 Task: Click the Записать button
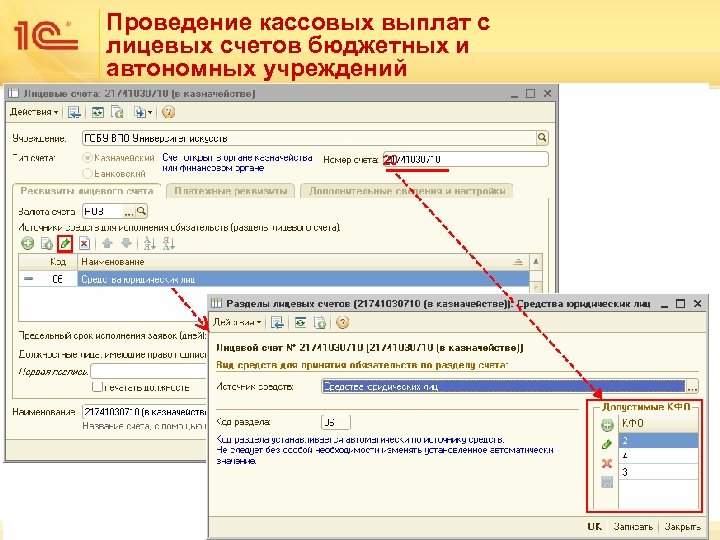pyautogui.click(x=633, y=527)
